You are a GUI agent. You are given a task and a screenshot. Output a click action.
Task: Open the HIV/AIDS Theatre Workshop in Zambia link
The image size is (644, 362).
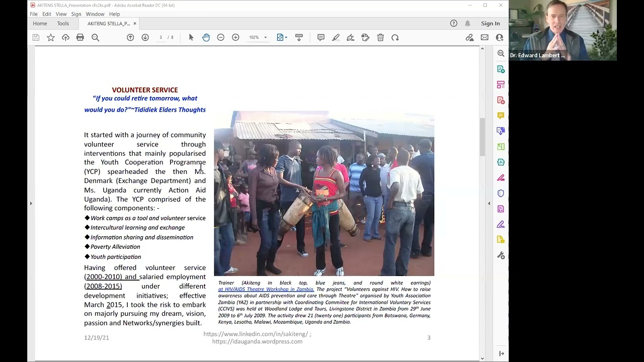click(266, 289)
